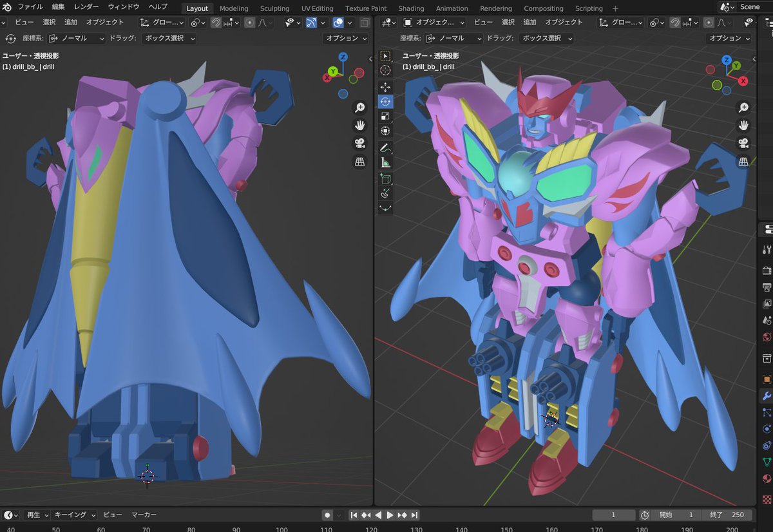Select the Cursor tool
The image size is (773, 532).
tap(385, 71)
